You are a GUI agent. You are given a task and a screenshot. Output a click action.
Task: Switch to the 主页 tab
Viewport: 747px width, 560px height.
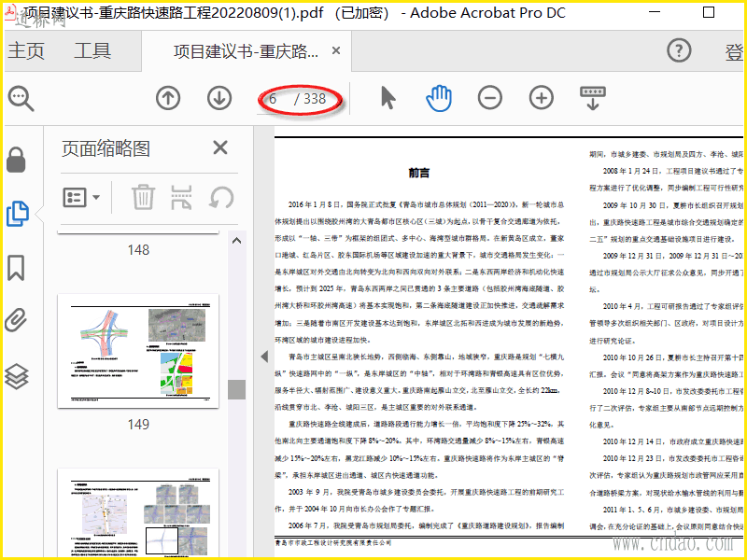pyautogui.click(x=27, y=50)
